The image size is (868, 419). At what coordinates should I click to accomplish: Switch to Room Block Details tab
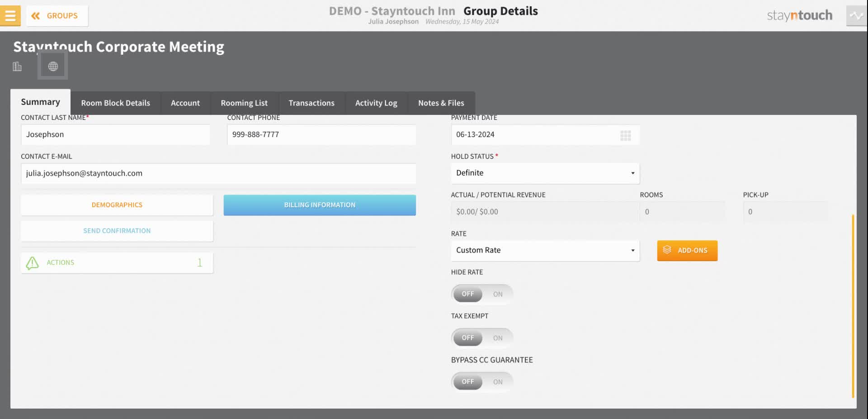tap(116, 103)
